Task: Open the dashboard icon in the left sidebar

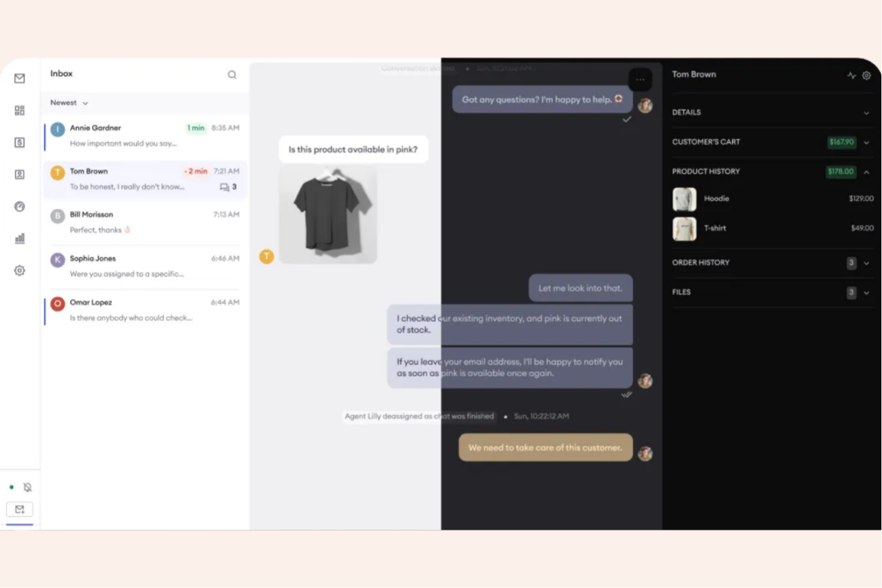Action: 20,110
